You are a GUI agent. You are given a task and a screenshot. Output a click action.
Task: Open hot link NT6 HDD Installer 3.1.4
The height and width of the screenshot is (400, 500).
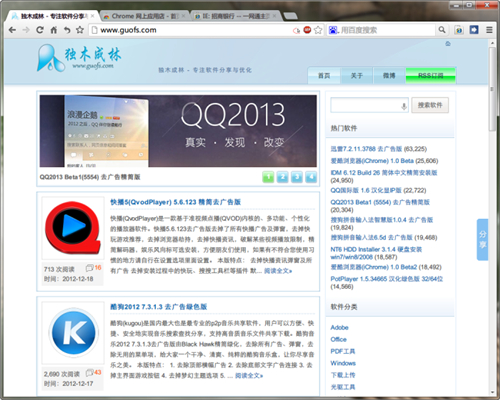[376, 253]
